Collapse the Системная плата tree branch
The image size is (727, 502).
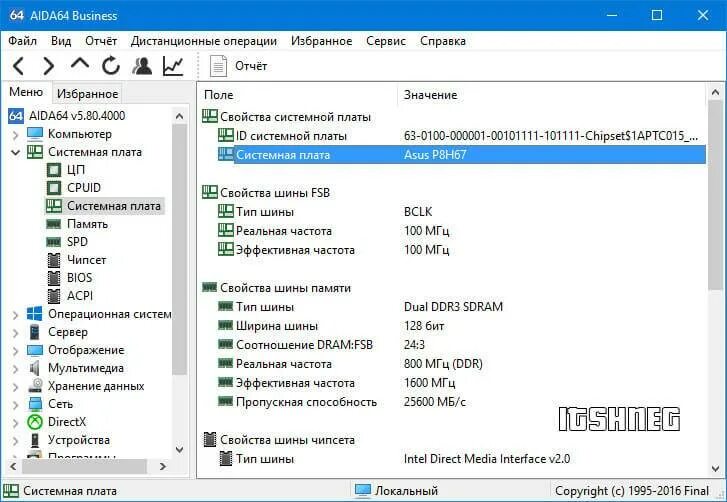[15, 152]
